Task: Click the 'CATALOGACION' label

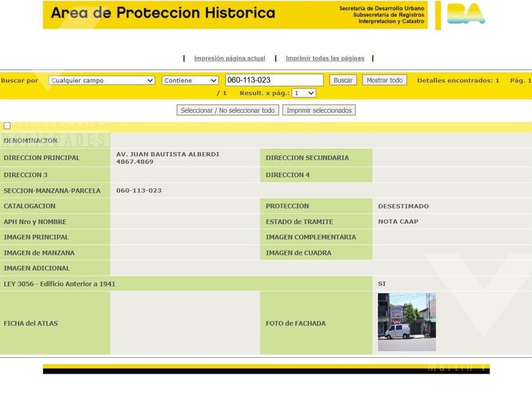Action: [30, 206]
